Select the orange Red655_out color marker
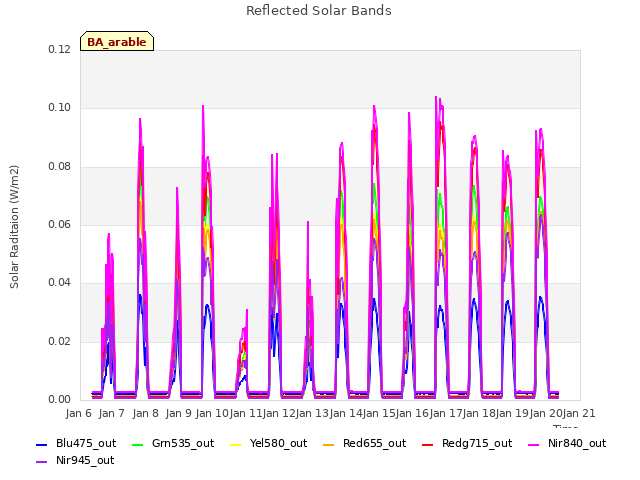The width and height of the screenshot is (640, 480). (329, 444)
